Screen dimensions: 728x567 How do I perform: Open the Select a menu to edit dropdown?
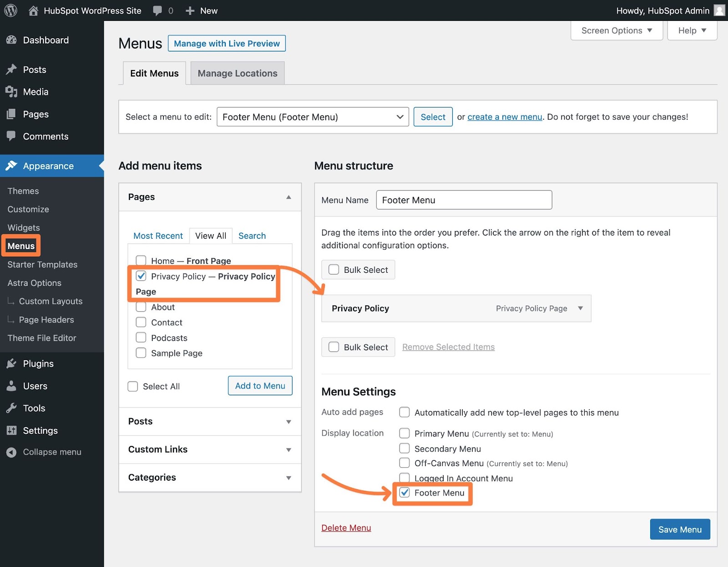pos(313,117)
